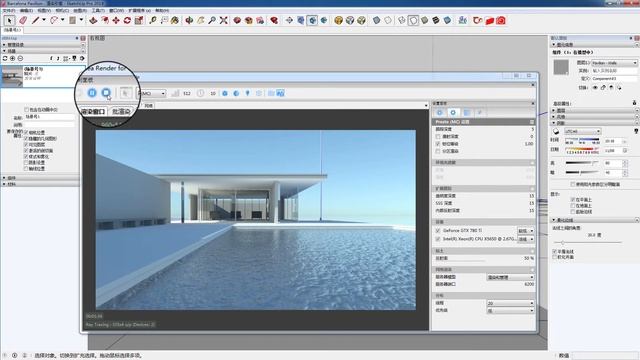
Task: Select the Pan hand tool
Action: click(200, 20)
